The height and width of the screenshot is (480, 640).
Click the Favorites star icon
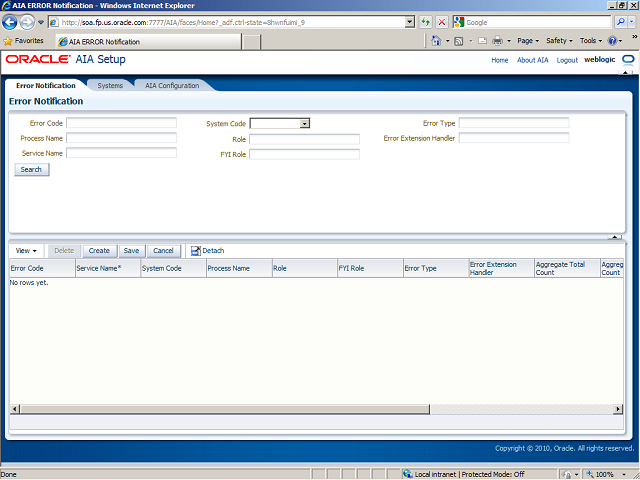[8, 41]
